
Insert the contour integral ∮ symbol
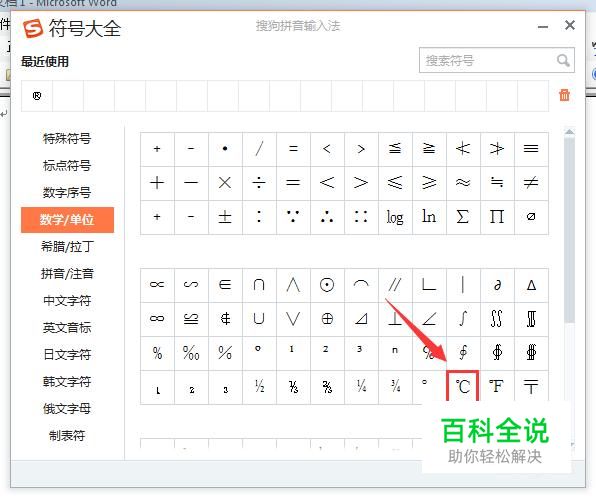click(463, 353)
